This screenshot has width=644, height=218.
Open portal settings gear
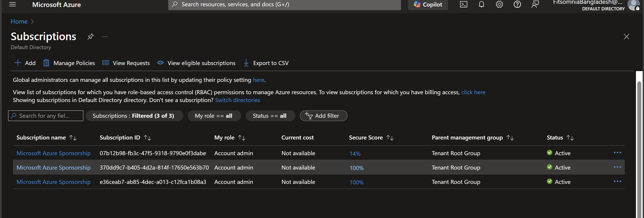tap(499, 4)
